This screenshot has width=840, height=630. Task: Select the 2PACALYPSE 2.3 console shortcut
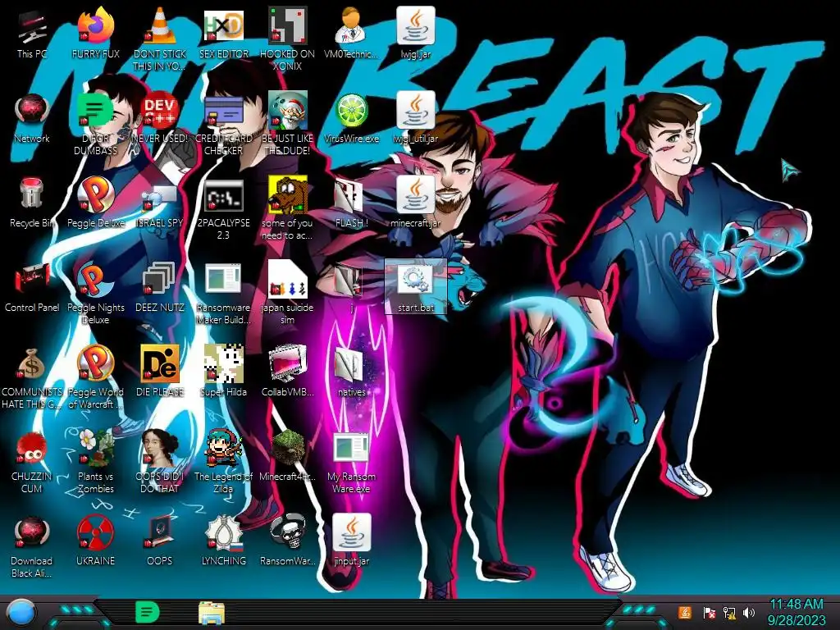coord(223,208)
